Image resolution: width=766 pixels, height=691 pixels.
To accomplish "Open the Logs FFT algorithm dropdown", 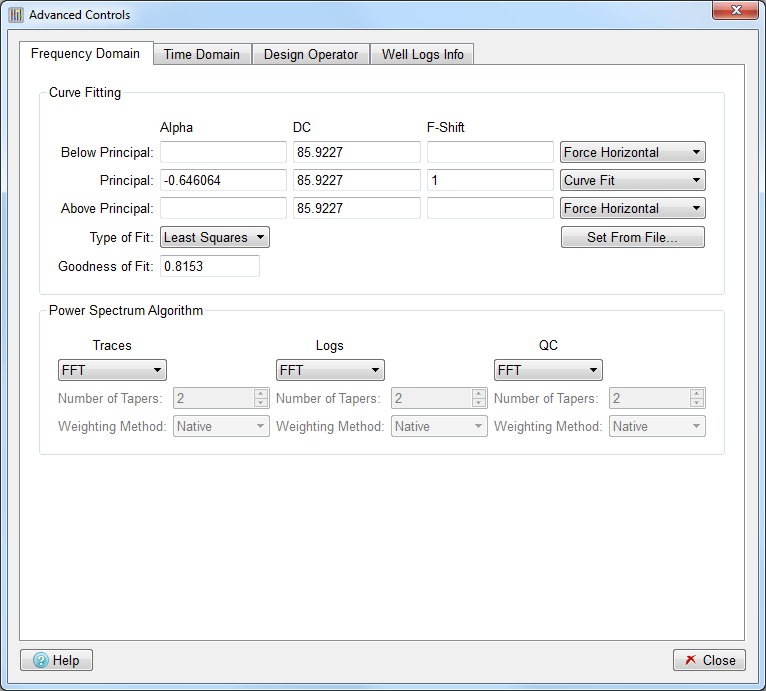I will pyautogui.click(x=330, y=370).
